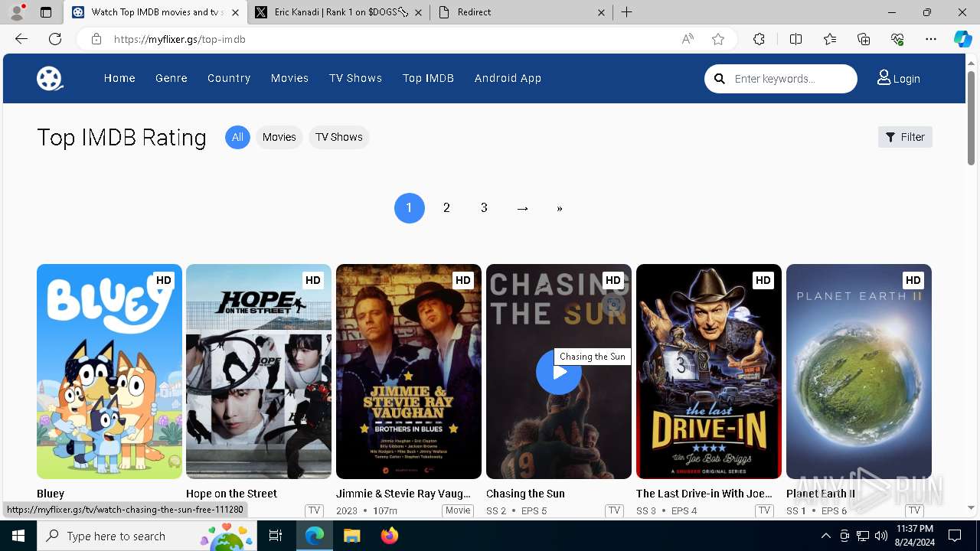The width and height of the screenshot is (980, 551).
Task: Show hidden tray icons chevron
Action: click(825, 536)
